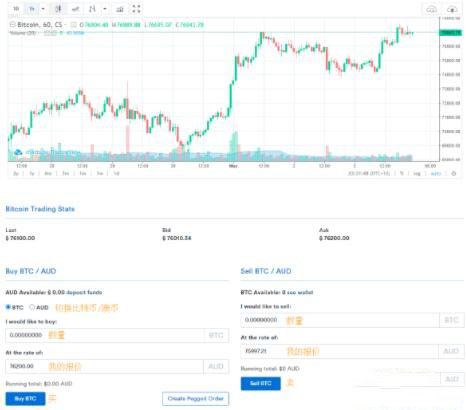Click the Bid price value
The width and height of the screenshot is (466, 410).
[x=177, y=238]
